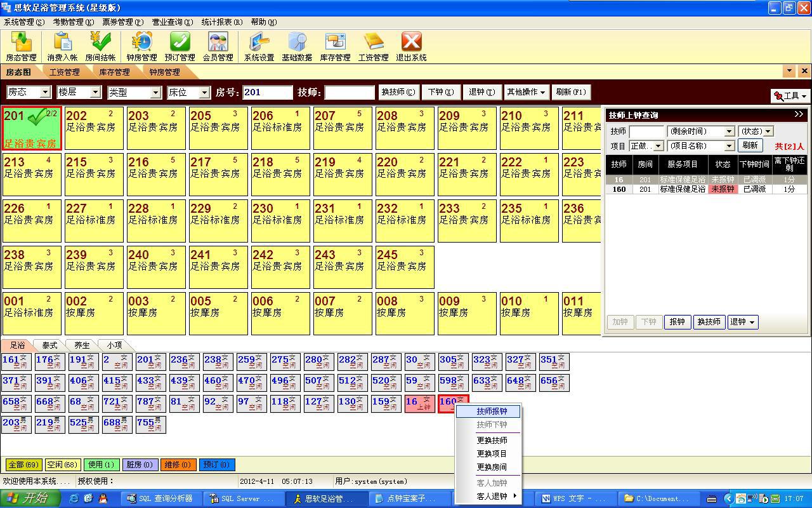Image resolution: width=812 pixels, height=508 pixels.
Task: Choose 技师报钟 in context menu
Action: 492,411
